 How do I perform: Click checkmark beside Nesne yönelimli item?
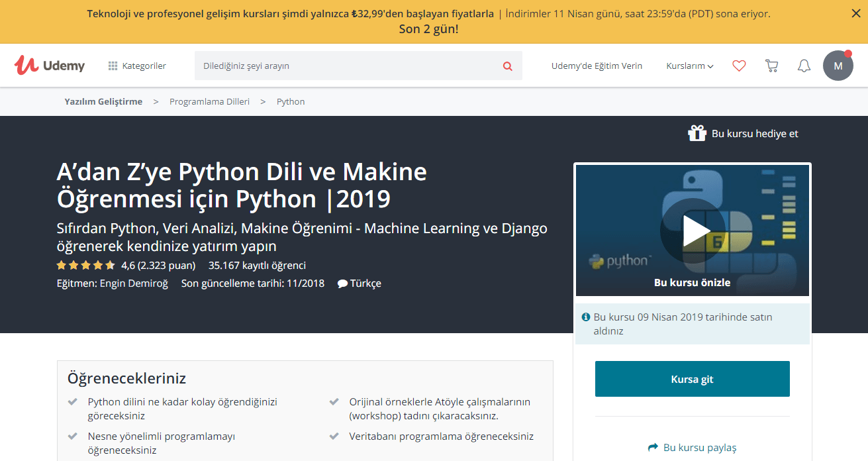[73, 436]
